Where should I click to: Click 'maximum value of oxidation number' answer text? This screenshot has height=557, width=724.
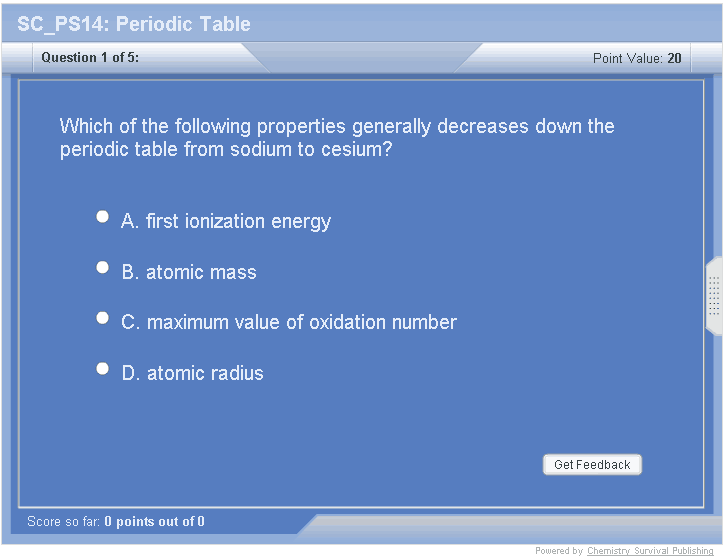(301, 323)
